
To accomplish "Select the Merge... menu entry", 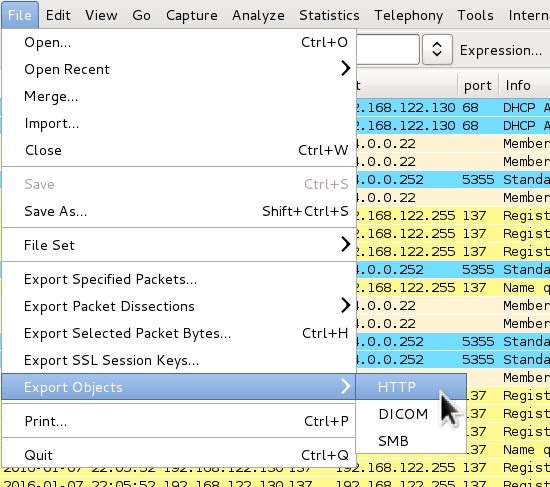I will (x=179, y=96).
